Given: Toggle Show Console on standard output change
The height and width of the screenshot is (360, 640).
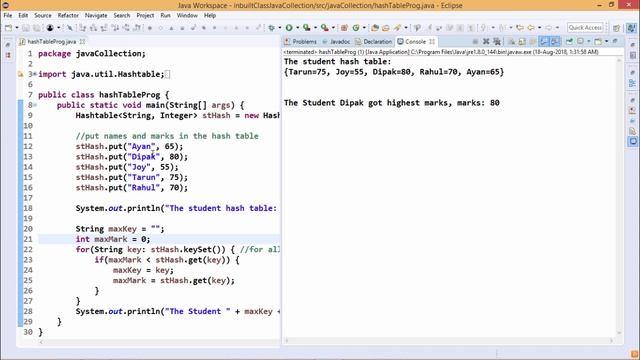Looking at the screenshot, I should 544,41.
